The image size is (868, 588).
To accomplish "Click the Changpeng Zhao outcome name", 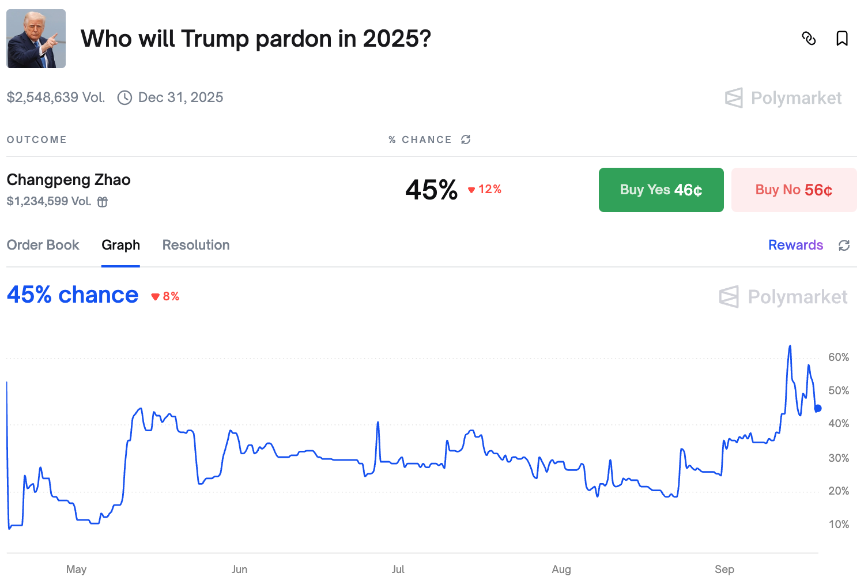I will (x=68, y=179).
